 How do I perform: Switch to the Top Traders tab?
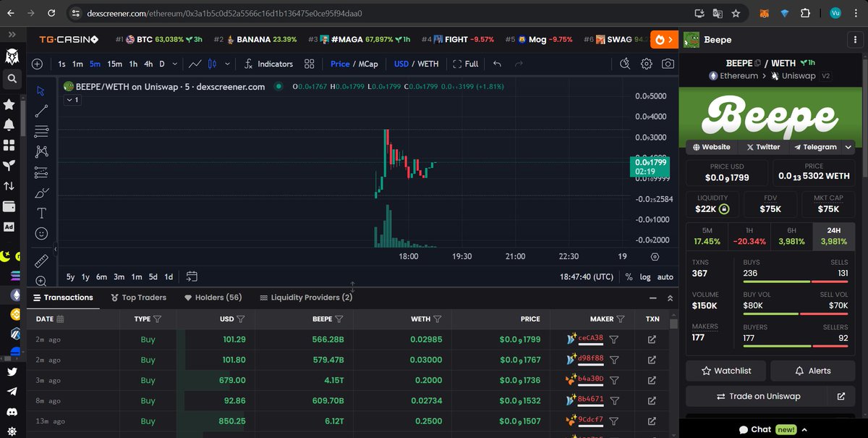(139, 298)
